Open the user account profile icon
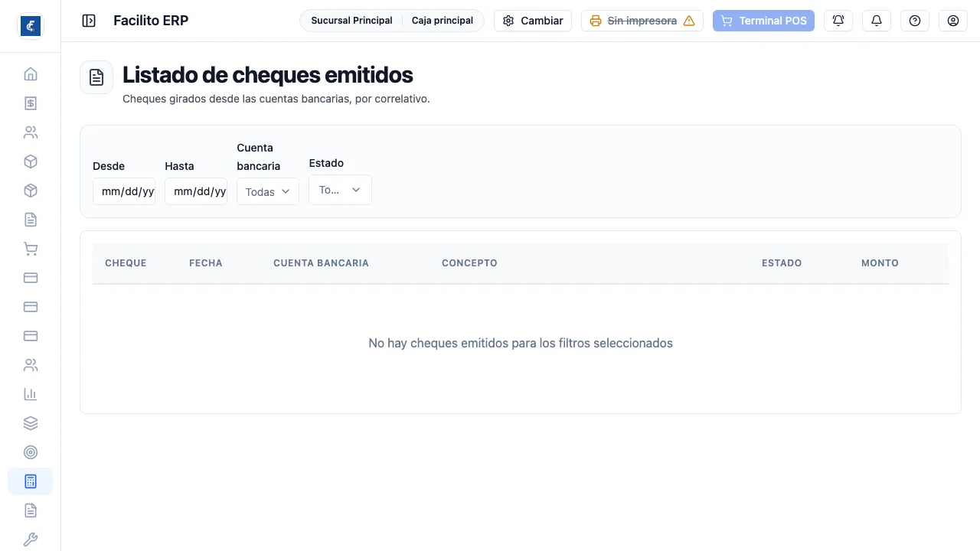Image resolution: width=980 pixels, height=551 pixels. click(x=953, y=21)
